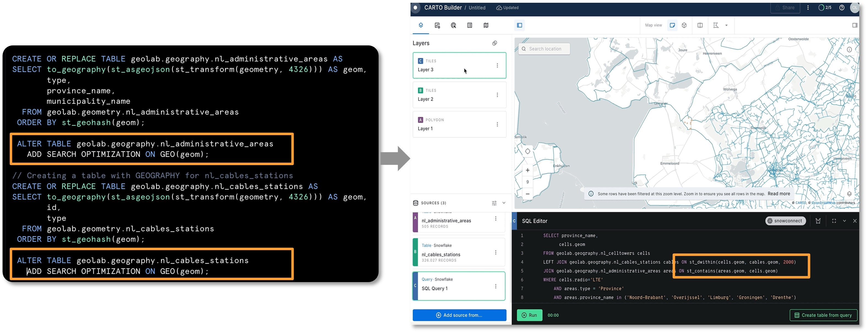Collapse the Sources section
The image size is (868, 333).
[504, 203]
